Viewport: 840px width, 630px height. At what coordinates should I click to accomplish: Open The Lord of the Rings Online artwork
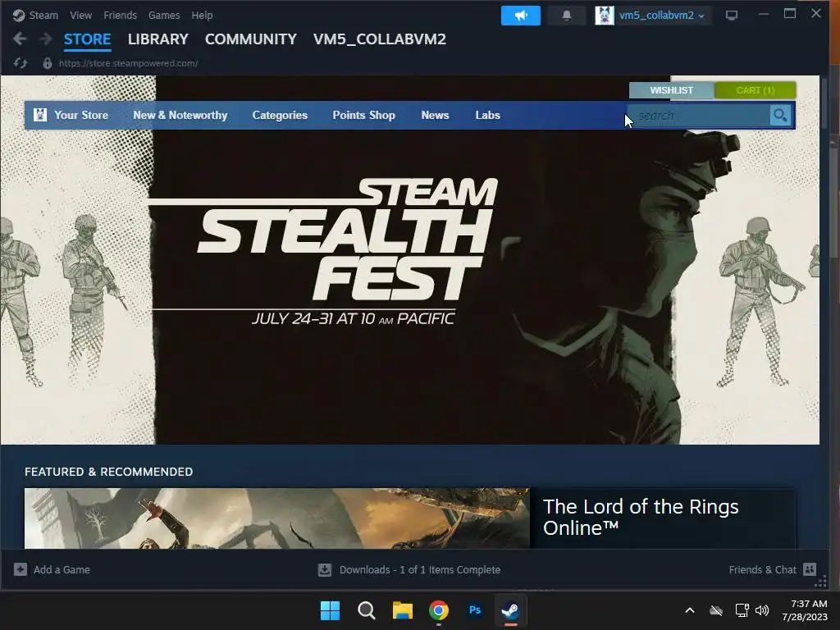pyautogui.click(x=277, y=518)
